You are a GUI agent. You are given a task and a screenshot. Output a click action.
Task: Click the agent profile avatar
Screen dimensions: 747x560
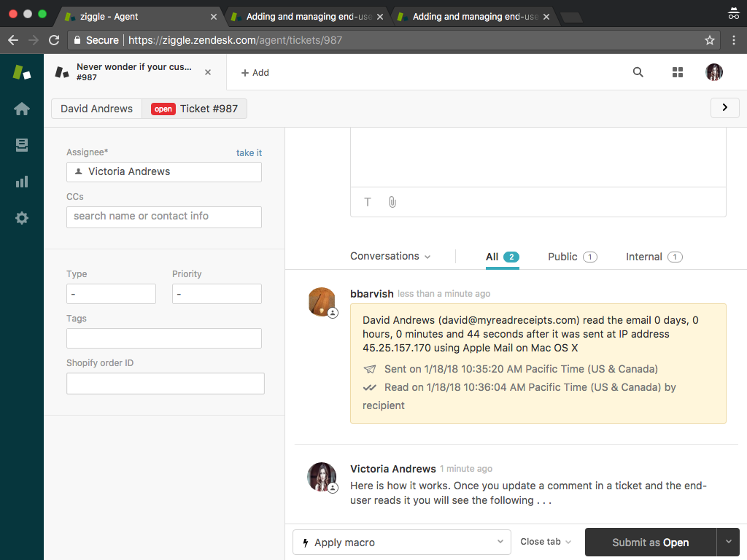713,72
